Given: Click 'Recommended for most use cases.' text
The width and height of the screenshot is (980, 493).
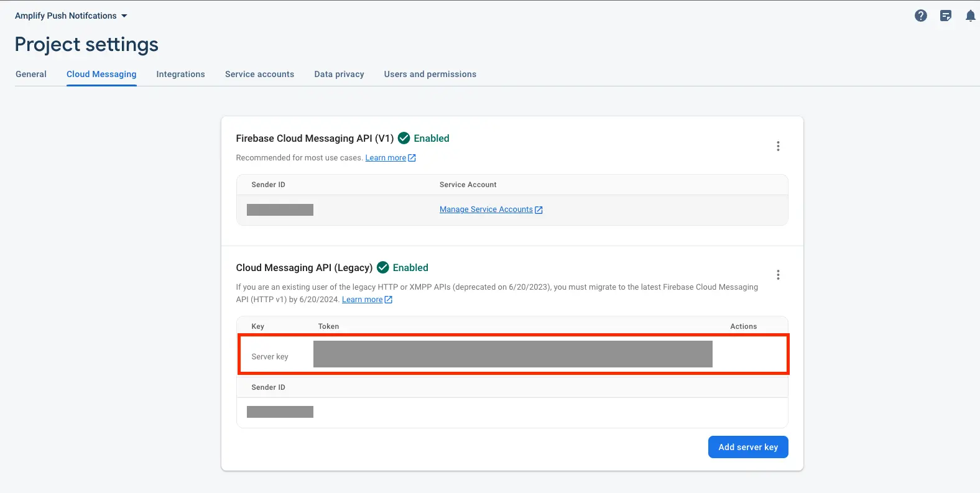Looking at the screenshot, I should [299, 158].
